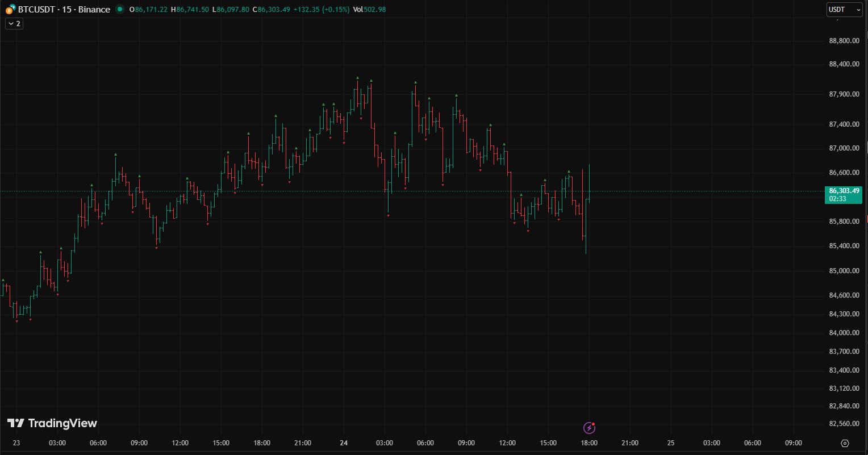The width and height of the screenshot is (868, 455).
Task: Open chart settings hexagon gear icon
Action: click(845, 443)
